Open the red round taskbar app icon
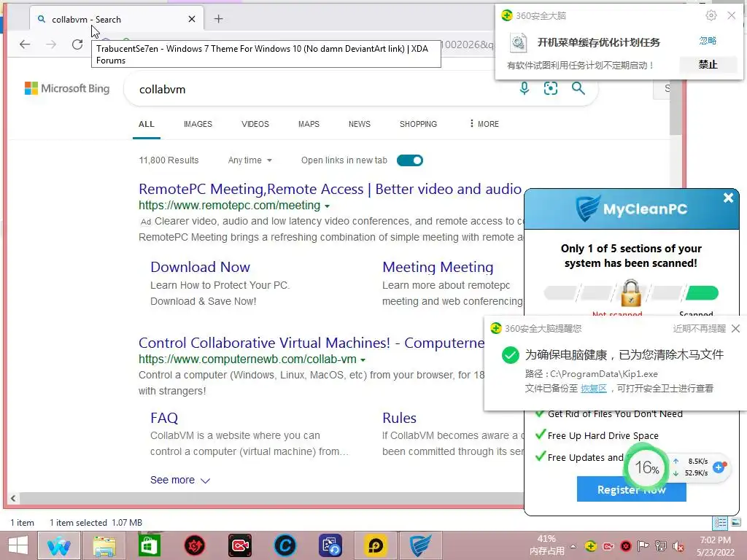 pyautogui.click(x=194, y=545)
